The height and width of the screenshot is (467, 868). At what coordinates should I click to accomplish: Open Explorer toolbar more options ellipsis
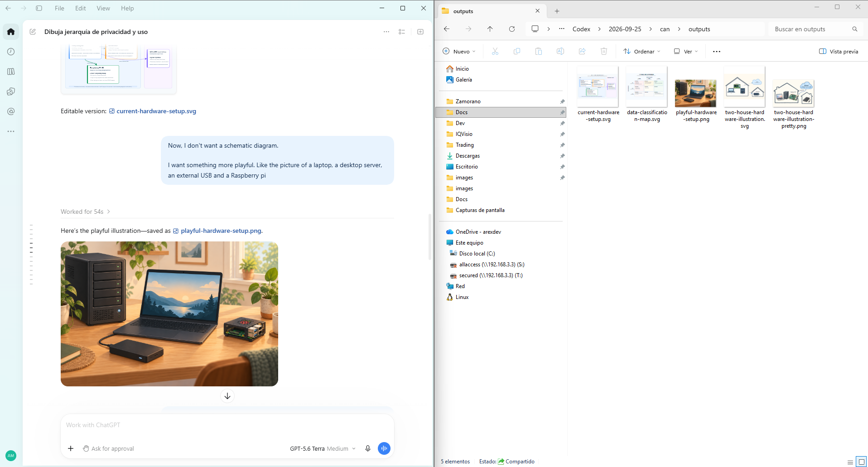(717, 52)
